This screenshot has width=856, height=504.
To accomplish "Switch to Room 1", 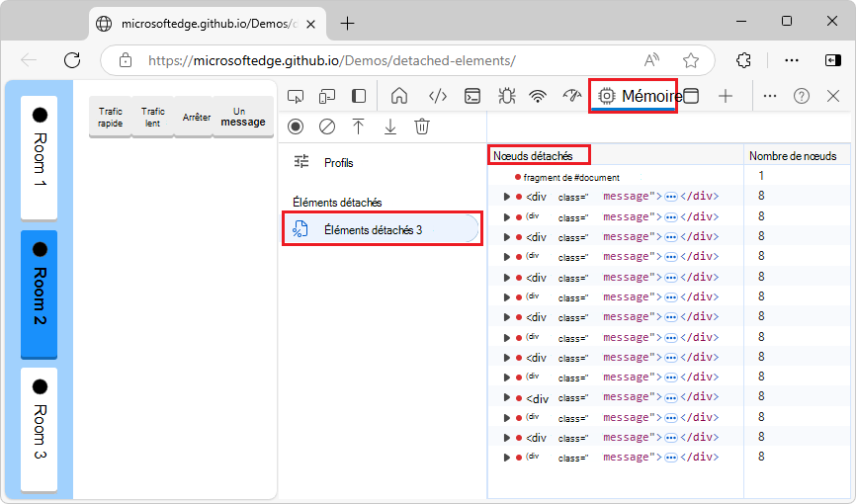I will click(40, 157).
